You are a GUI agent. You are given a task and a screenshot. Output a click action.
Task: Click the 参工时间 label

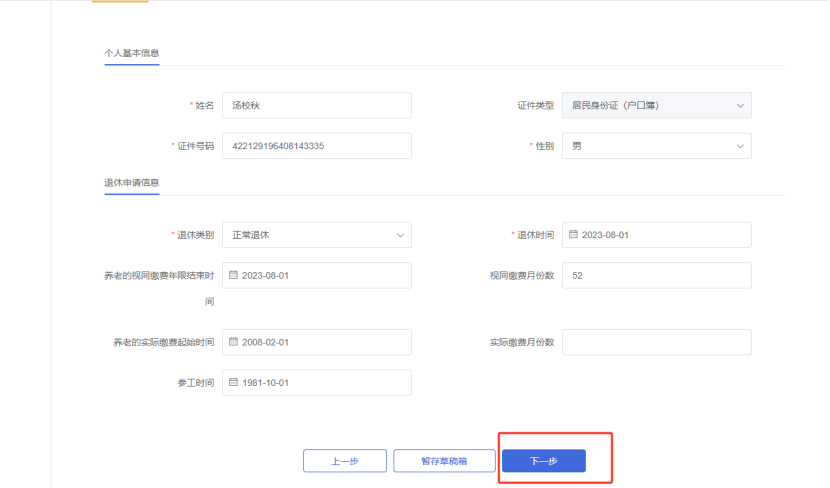pyautogui.click(x=195, y=383)
